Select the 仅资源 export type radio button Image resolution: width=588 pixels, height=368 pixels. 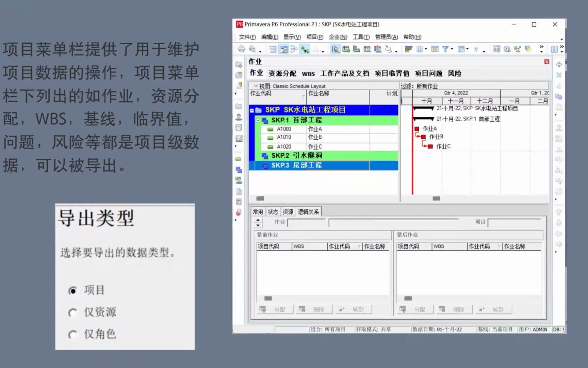pos(72,313)
